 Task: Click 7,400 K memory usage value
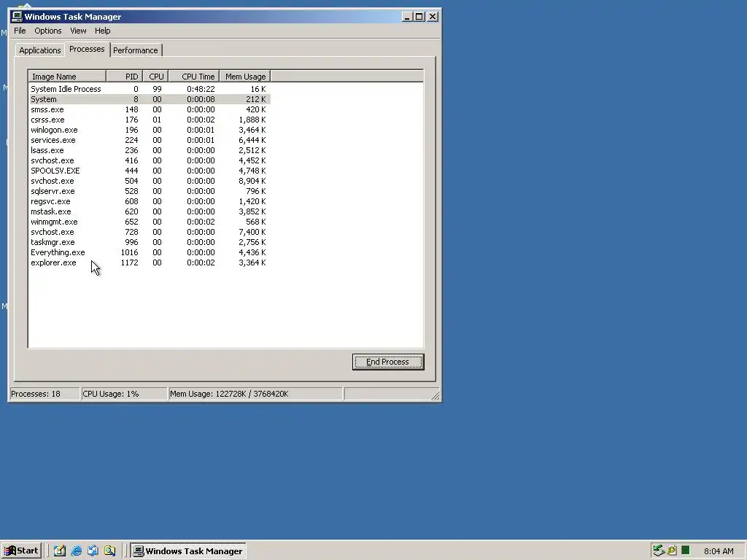pyautogui.click(x=252, y=232)
